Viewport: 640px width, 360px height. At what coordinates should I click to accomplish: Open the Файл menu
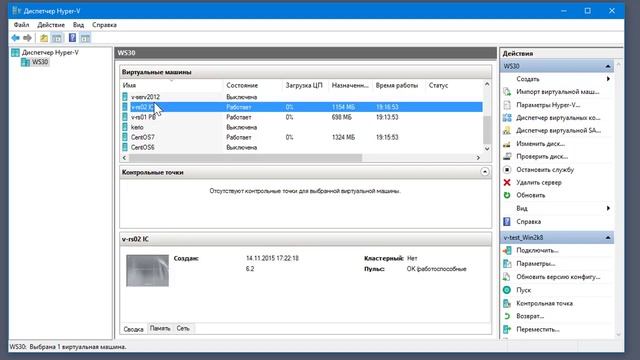(21, 25)
